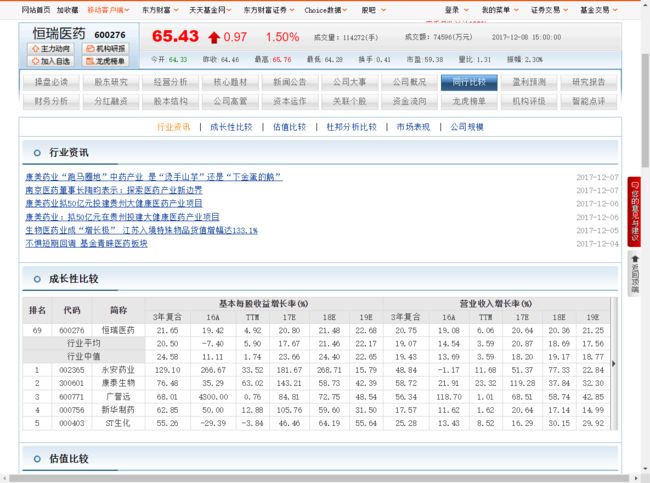Click table cell ST生化
This screenshot has width=650, height=483.
point(118,423)
